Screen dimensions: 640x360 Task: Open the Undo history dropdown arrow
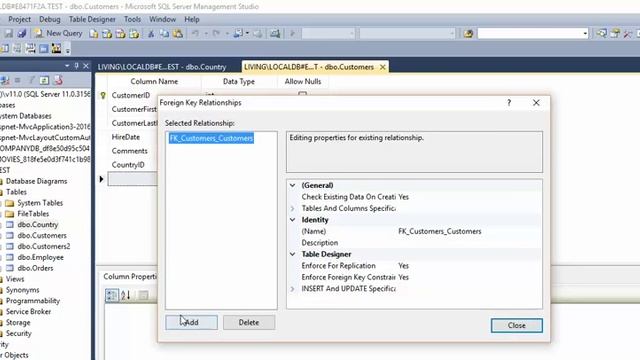click(x=206, y=33)
